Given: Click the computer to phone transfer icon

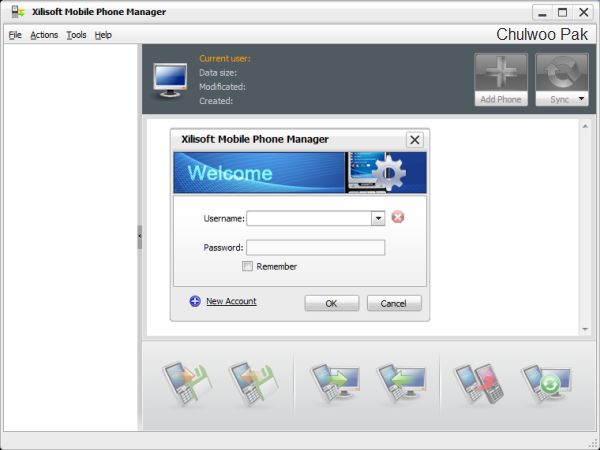Looking at the screenshot, I should pyautogui.click(x=401, y=383).
